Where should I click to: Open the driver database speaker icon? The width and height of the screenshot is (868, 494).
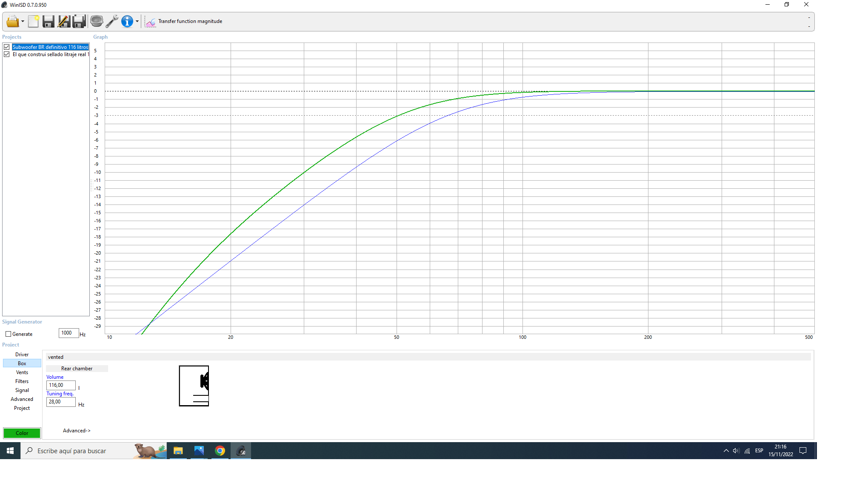97,21
